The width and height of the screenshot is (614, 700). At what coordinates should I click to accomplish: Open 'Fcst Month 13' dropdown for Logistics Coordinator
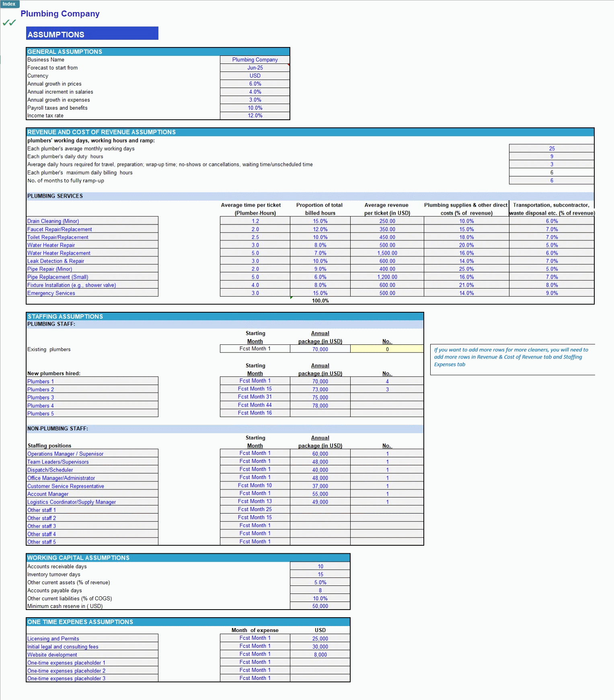(255, 501)
